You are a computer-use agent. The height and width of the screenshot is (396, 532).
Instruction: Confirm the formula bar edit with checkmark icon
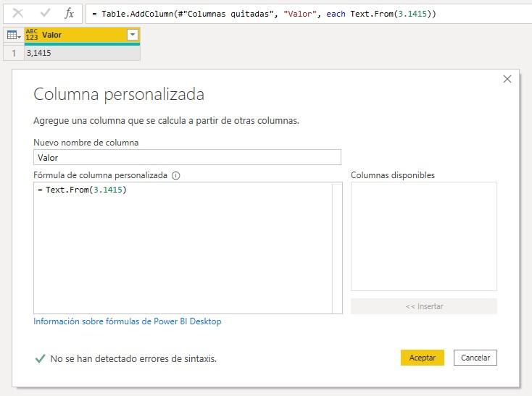(45, 13)
